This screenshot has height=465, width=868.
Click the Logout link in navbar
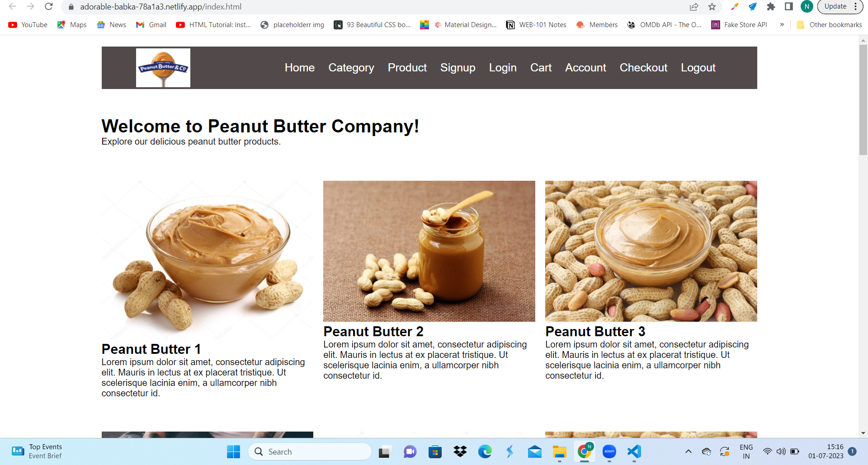[x=698, y=68]
